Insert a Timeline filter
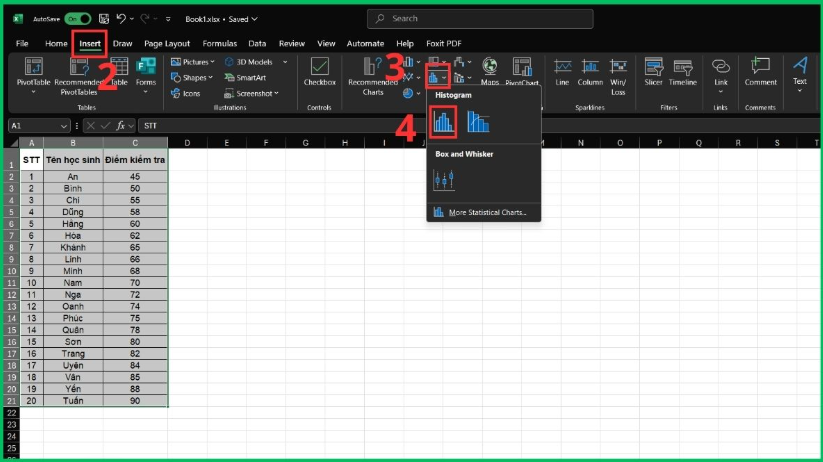823x462 pixels. coord(682,72)
